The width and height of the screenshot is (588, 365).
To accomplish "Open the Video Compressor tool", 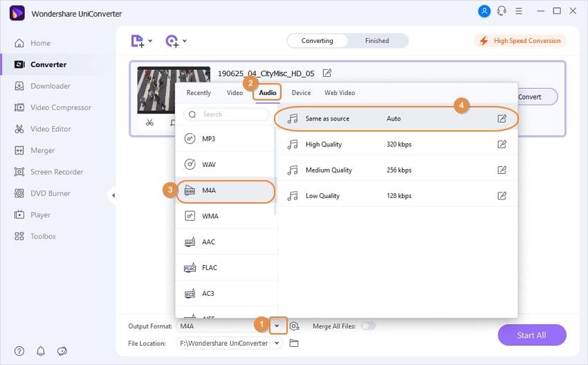I will pyautogui.click(x=53, y=107).
